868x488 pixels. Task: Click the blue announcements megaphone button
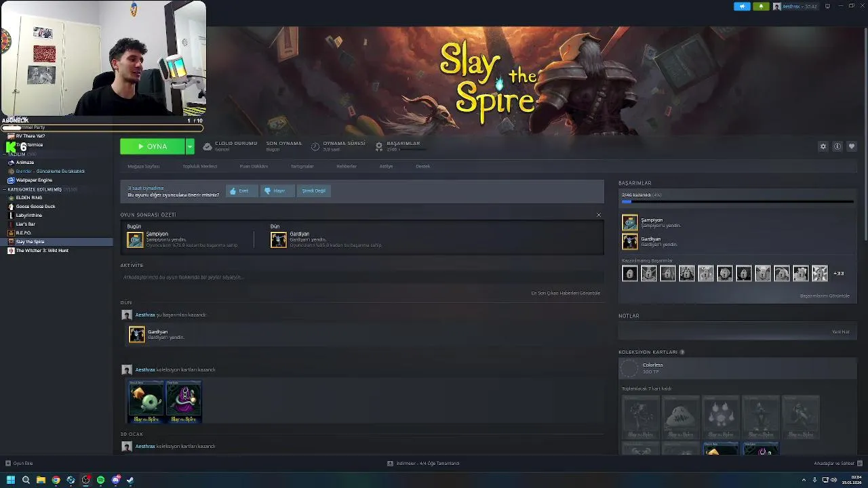[x=742, y=6]
